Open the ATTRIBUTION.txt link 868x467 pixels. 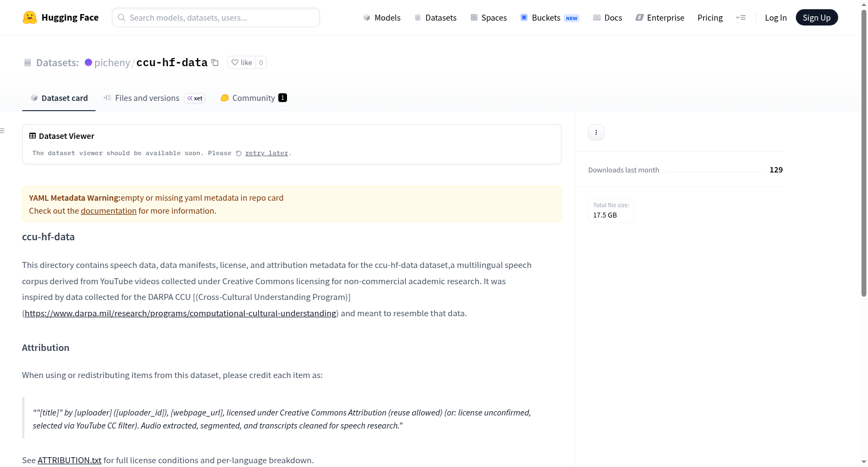[x=69, y=460]
